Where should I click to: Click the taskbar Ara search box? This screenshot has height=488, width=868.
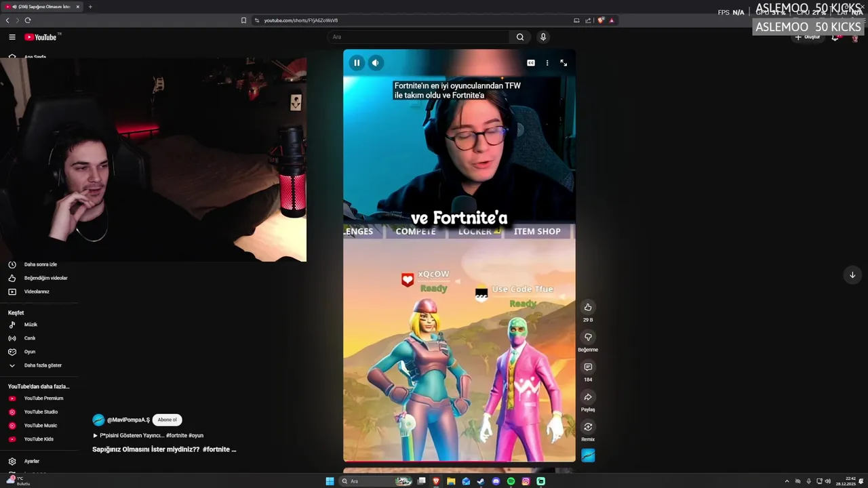click(376, 481)
